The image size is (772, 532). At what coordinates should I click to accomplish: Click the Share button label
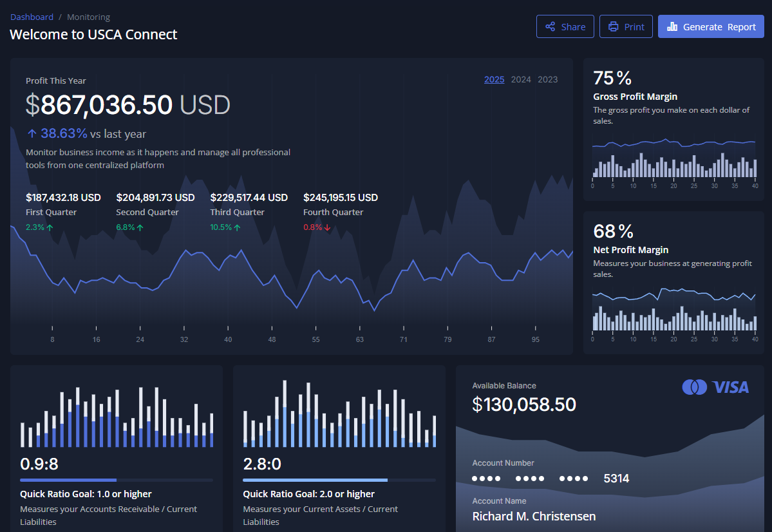573,27
